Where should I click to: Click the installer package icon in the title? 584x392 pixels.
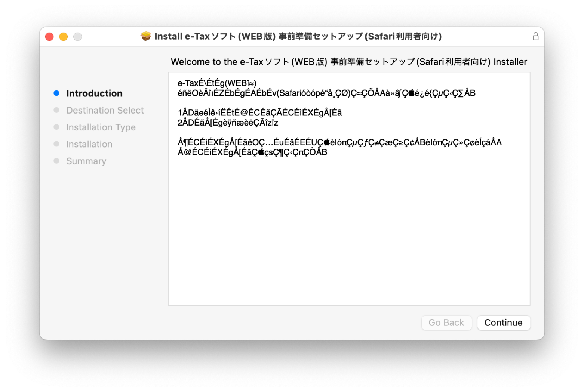click(146, 36)
